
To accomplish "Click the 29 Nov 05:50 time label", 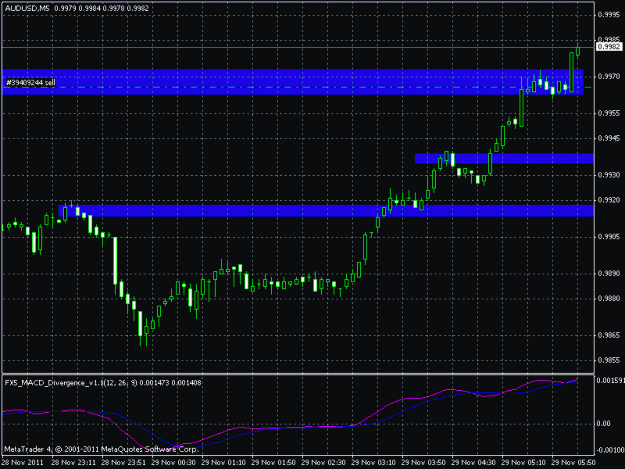I will point(573,463).
